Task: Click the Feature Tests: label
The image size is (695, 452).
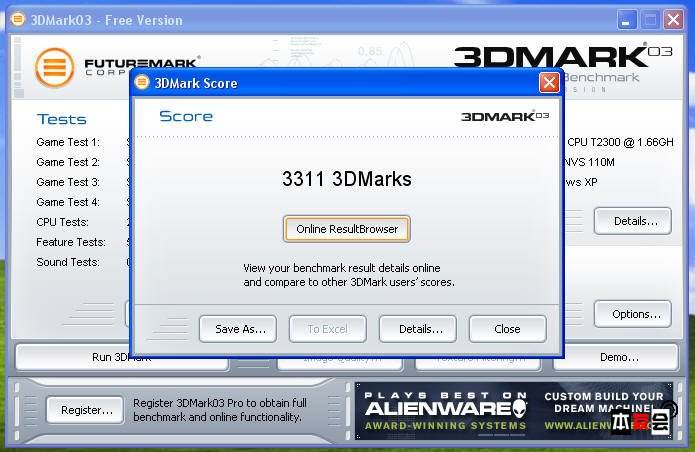Action: tap(71, 242)
